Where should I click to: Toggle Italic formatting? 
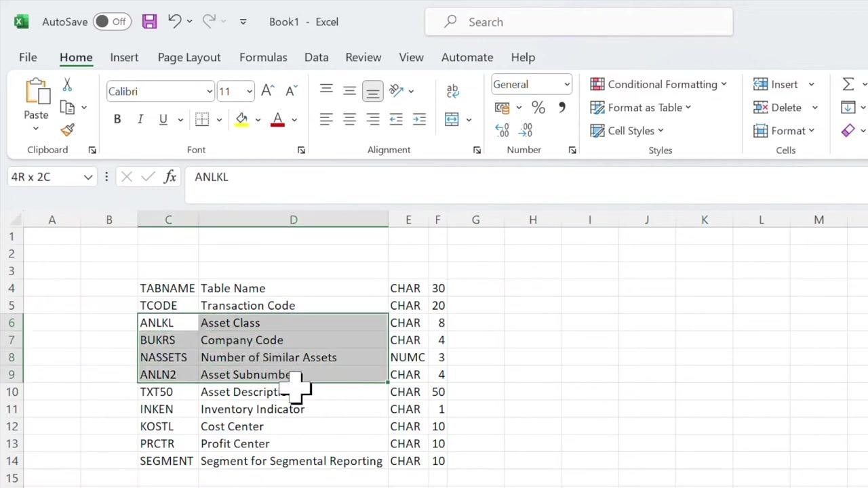(x=140, y=119)
